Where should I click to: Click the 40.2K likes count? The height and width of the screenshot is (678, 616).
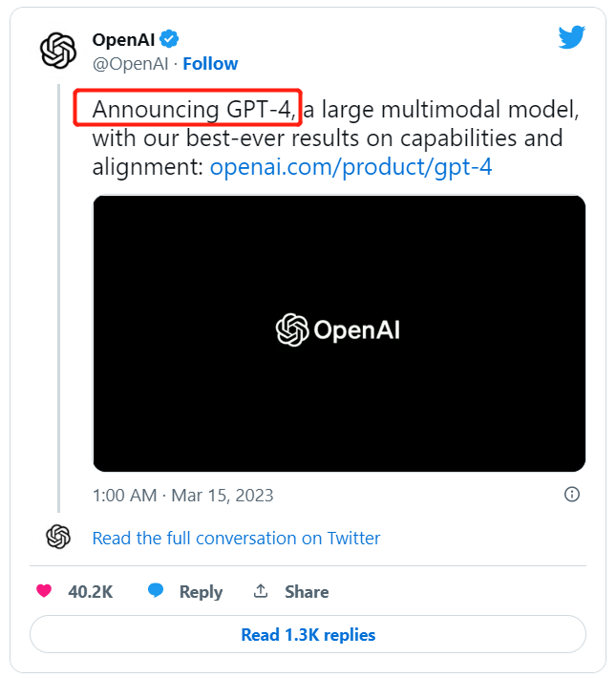[91, 592]
